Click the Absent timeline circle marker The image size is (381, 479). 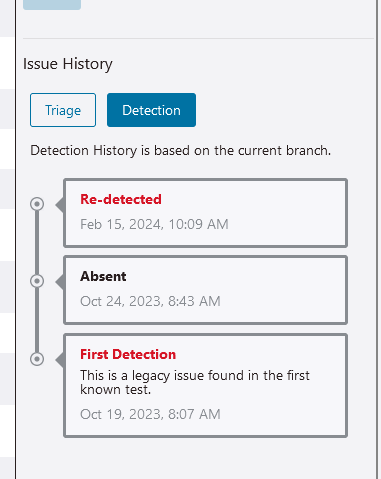37,281
